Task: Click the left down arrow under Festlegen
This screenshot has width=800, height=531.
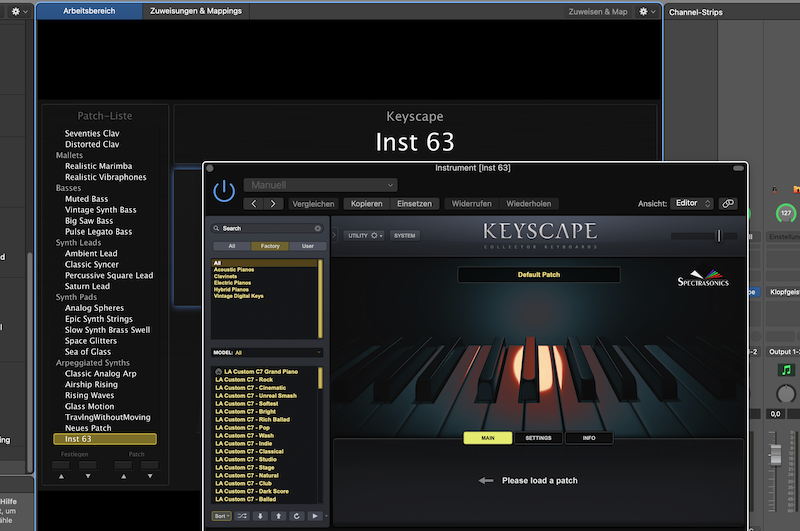Action: click(x=88, y=476)
